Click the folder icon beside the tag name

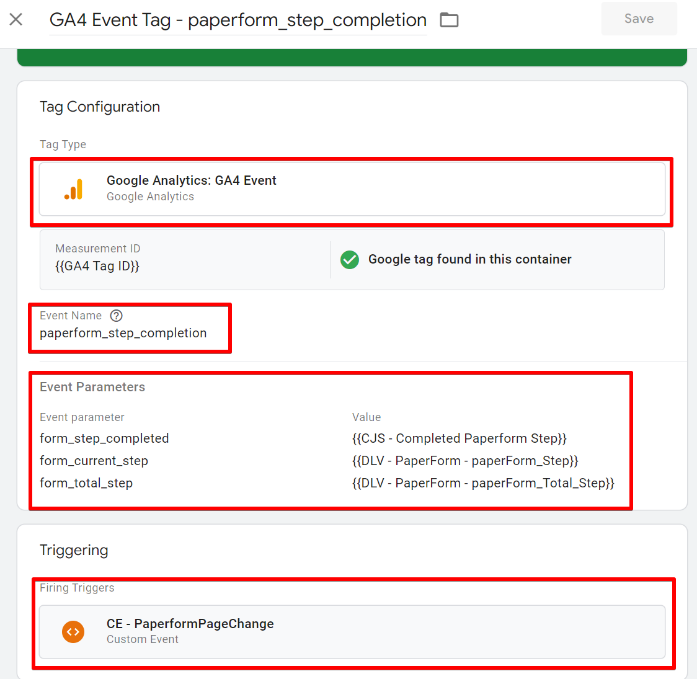click(x=449, y=20)
